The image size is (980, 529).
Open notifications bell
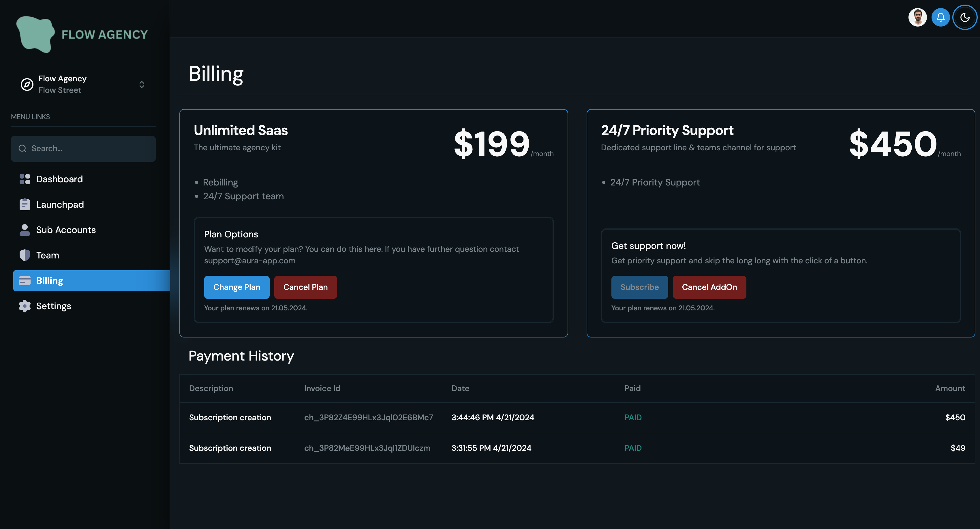[x=940, y=18]
